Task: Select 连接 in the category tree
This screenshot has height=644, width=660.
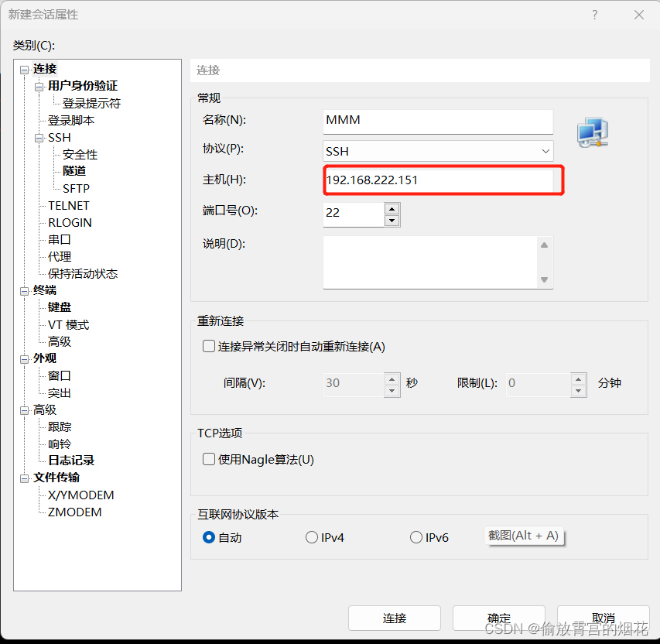Action: [45, 69]
